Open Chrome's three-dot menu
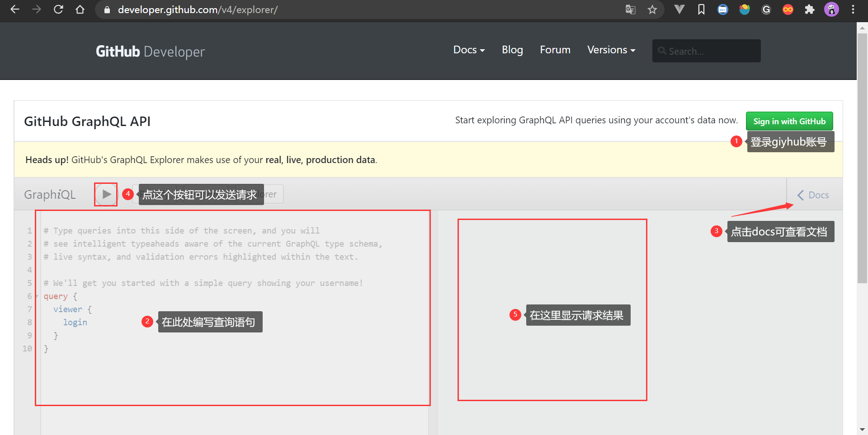Image resolution: width=868 pixels, height=435 pixels. pyautogui.click(x=854, y=9)
